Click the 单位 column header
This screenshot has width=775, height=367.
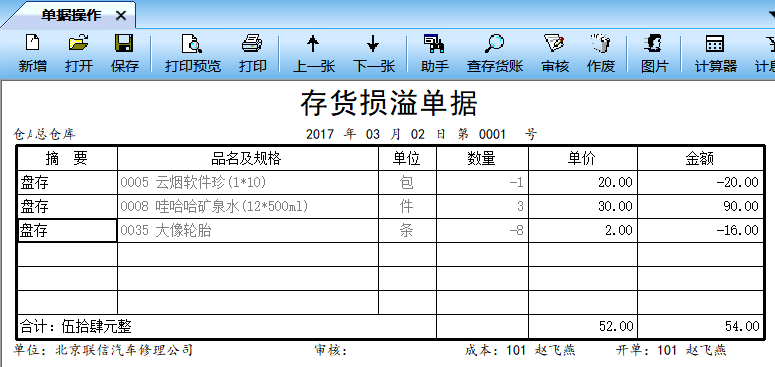pos(407,159)
